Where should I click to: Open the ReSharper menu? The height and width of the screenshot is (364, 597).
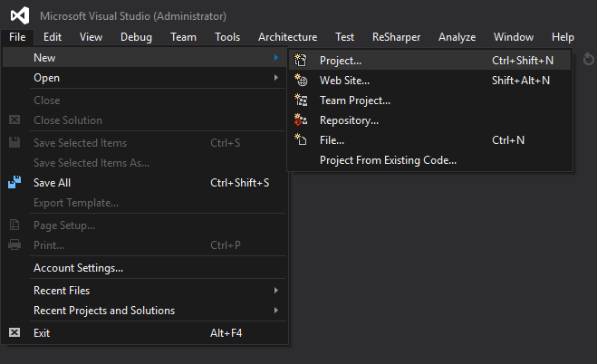point(396,37)
